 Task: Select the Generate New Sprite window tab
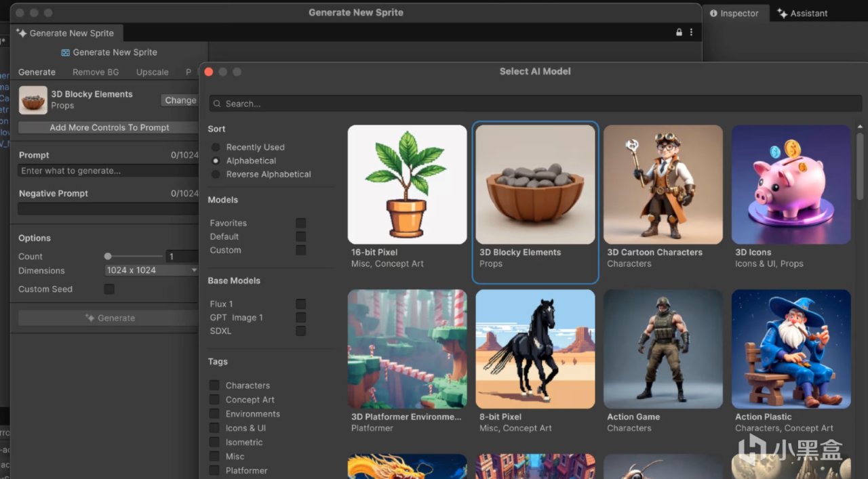[66, 33]
